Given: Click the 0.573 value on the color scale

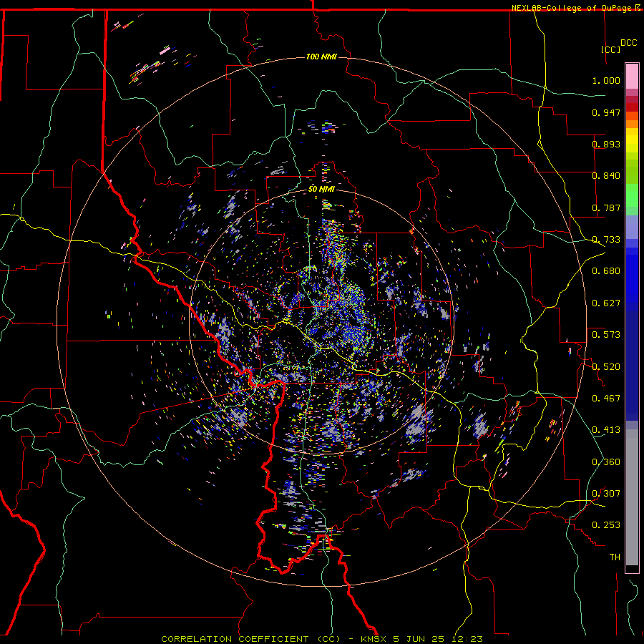Looking at the screenshot, I should click(x=606, y=335).
